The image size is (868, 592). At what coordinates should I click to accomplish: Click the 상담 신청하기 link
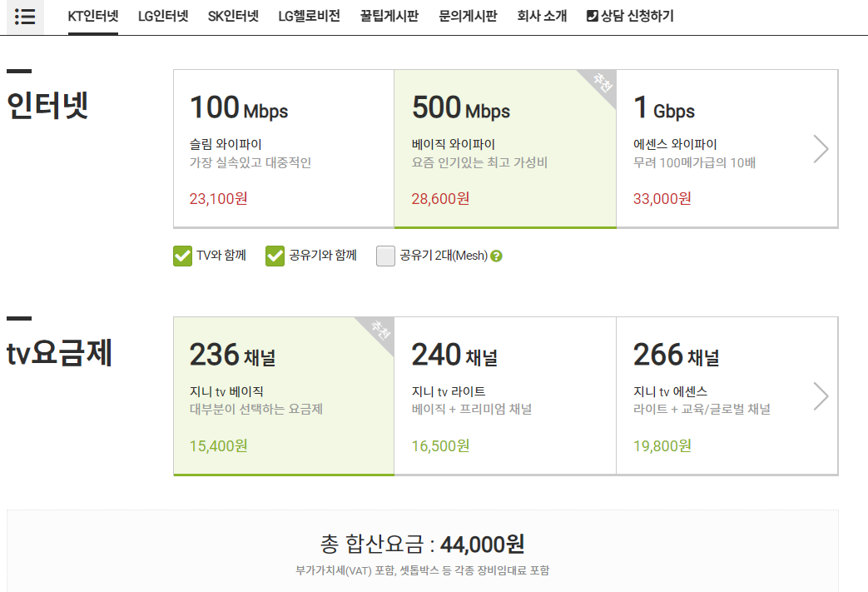[x=637, y=16]
